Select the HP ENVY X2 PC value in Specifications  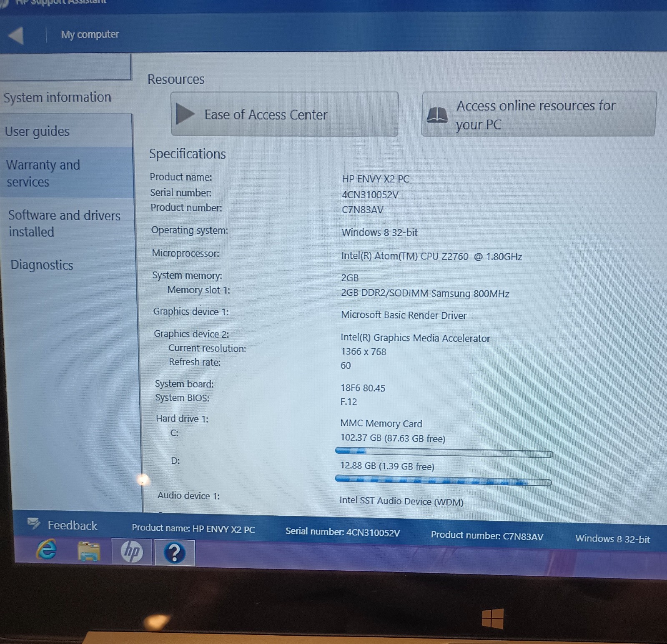[x=375, y=179]
